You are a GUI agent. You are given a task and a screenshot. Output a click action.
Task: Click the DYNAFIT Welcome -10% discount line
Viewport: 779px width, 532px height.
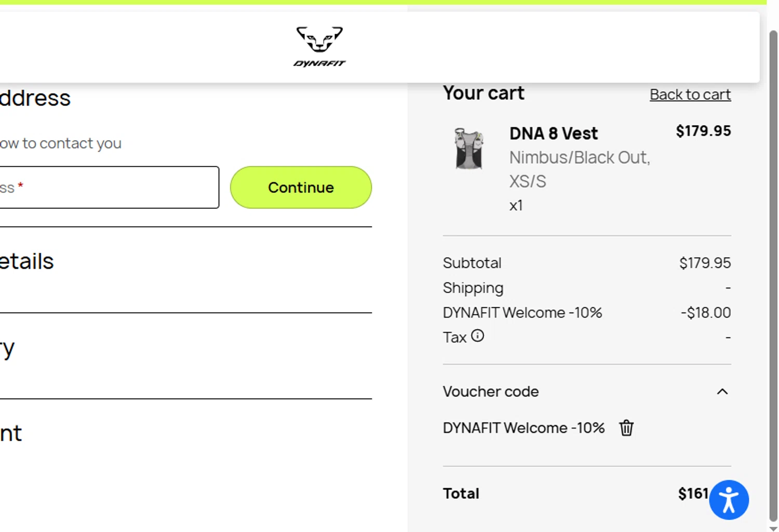pos(587,312)
